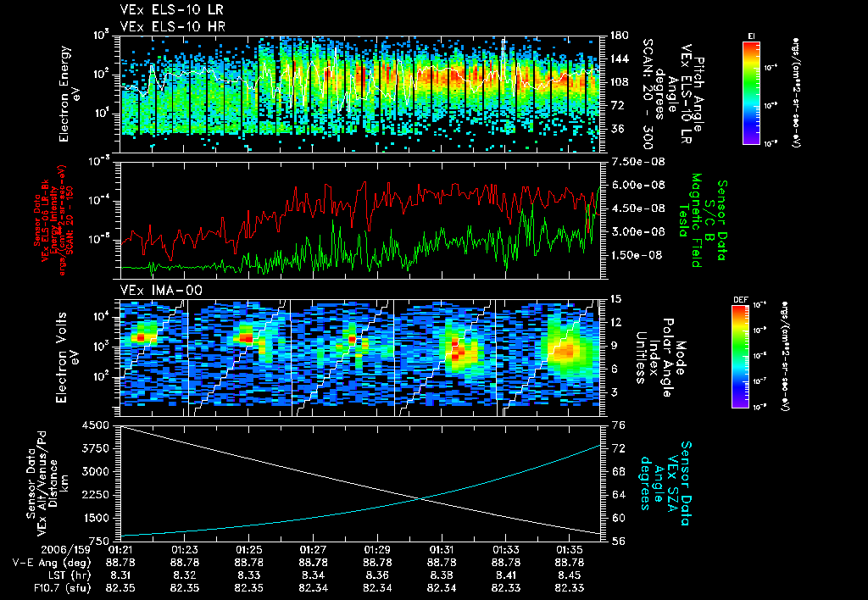
Task: Click the 01:23 time tick label
Action: (184, 550)
